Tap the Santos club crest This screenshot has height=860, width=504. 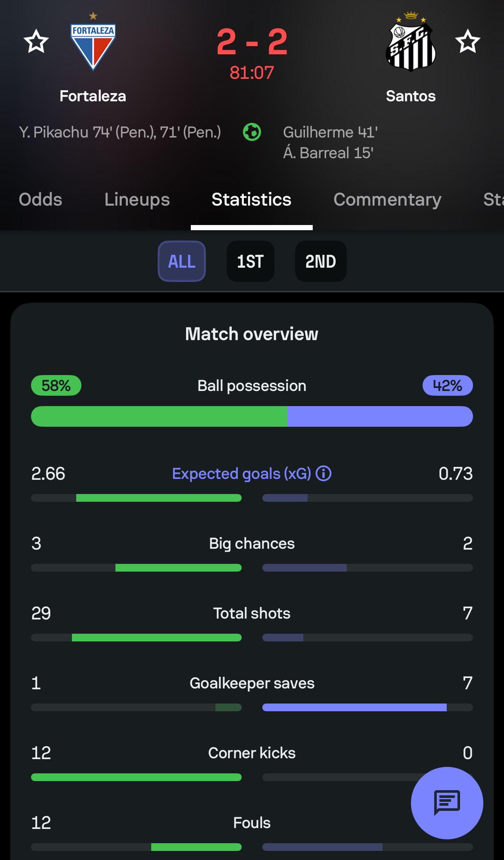411,43
